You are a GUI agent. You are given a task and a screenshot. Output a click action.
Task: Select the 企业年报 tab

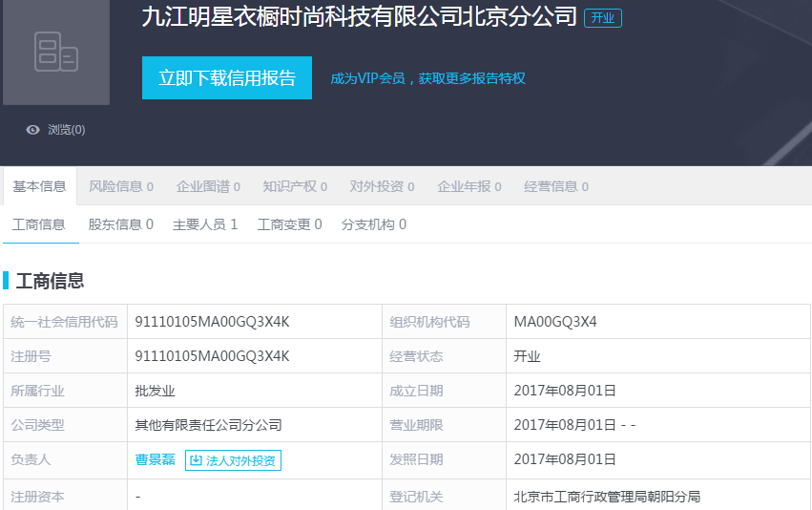(468, 186)
